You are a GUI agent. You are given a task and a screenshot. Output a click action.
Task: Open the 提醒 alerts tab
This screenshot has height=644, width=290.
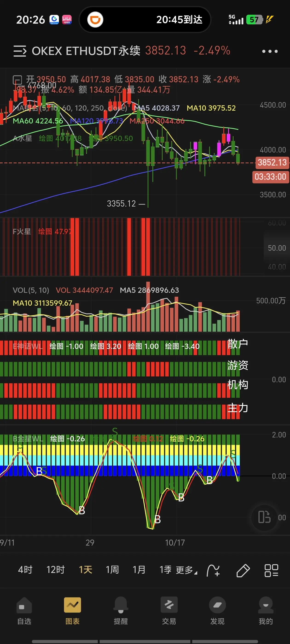click(121, 611)
